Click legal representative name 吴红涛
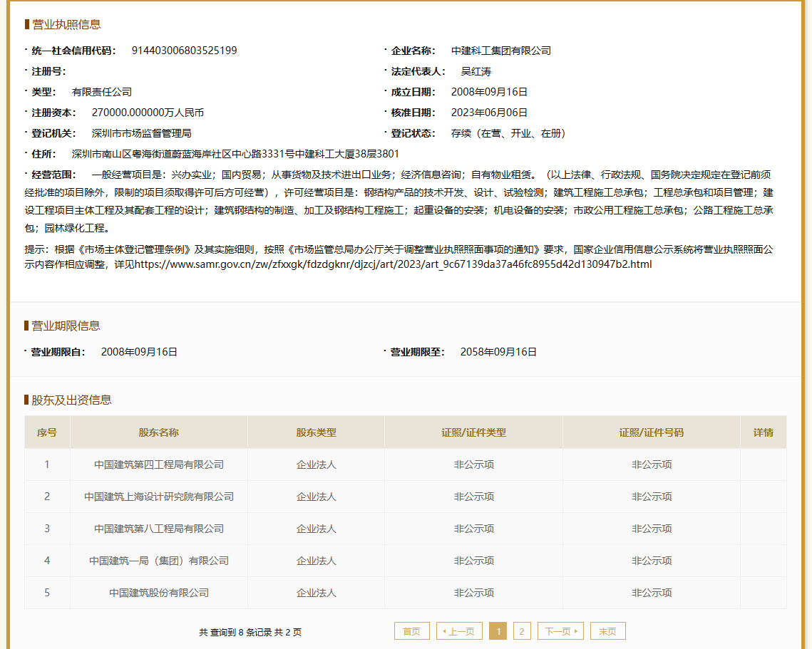Image resolution: width=812 pixels, height=649 pixels. [476, 71]
